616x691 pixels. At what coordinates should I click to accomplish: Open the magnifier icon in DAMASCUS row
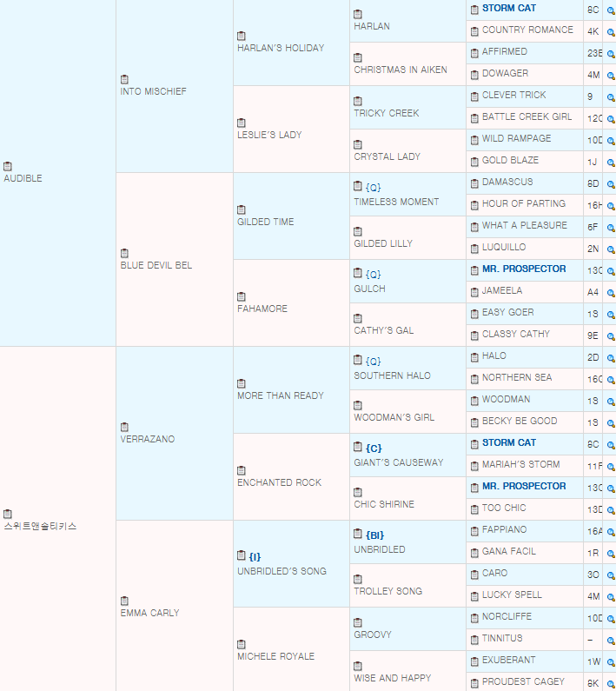coord(611,184)
